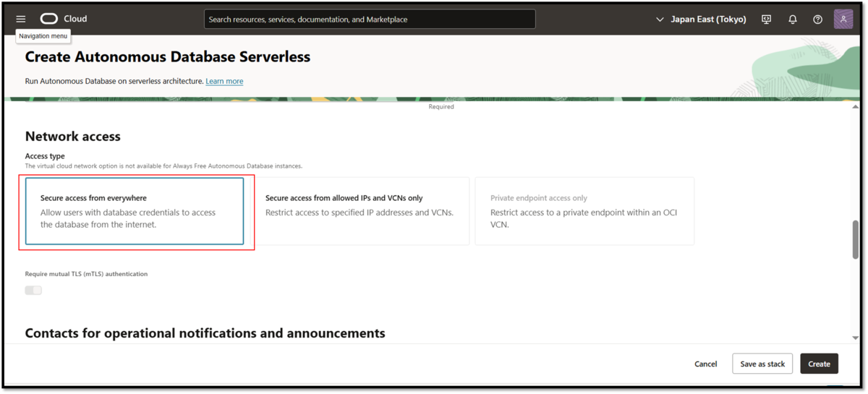This screenshot has width=868, height=394.
Task: Toggle Require mutual TLS (mTLS) authentication switch
Action: (33, 290)
